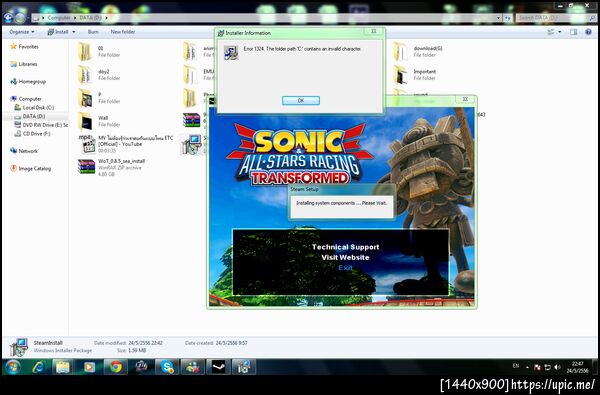Image resolution: width=600 pixels, height=395 pixels.
Task: Switch to the Windows Installer taskbar button
Action: (x=244, y=367)
